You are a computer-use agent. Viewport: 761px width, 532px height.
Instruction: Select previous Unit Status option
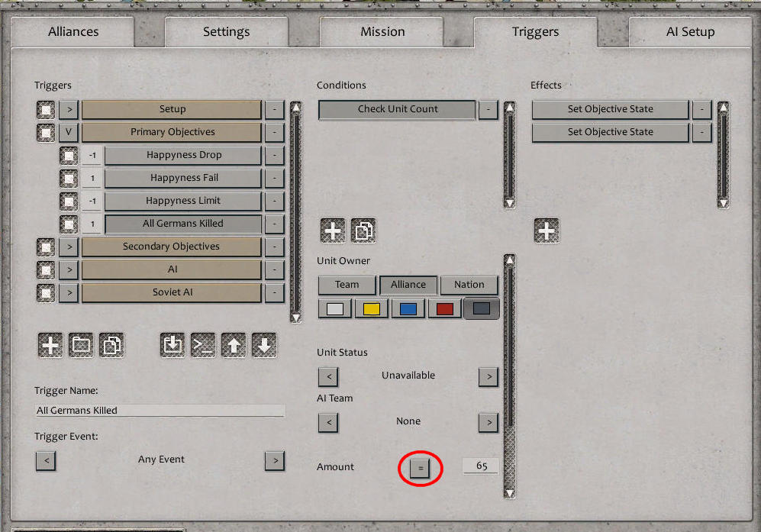point(328,376)
